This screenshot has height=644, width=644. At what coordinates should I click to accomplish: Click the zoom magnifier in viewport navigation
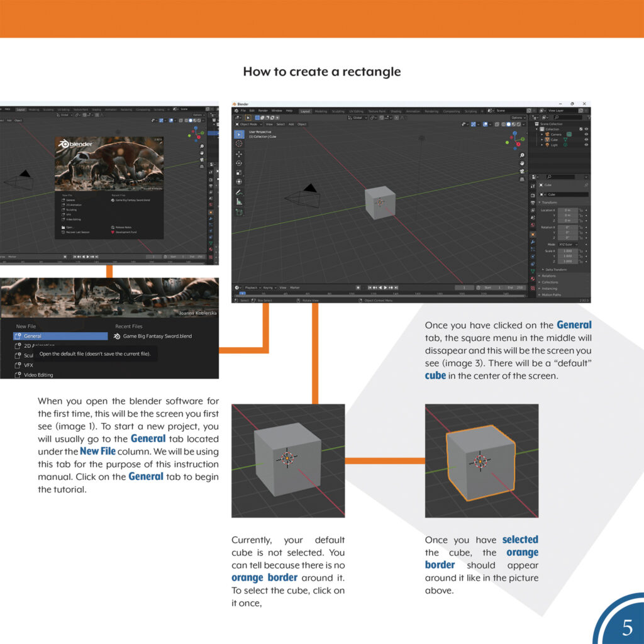[x=522, y=155]
